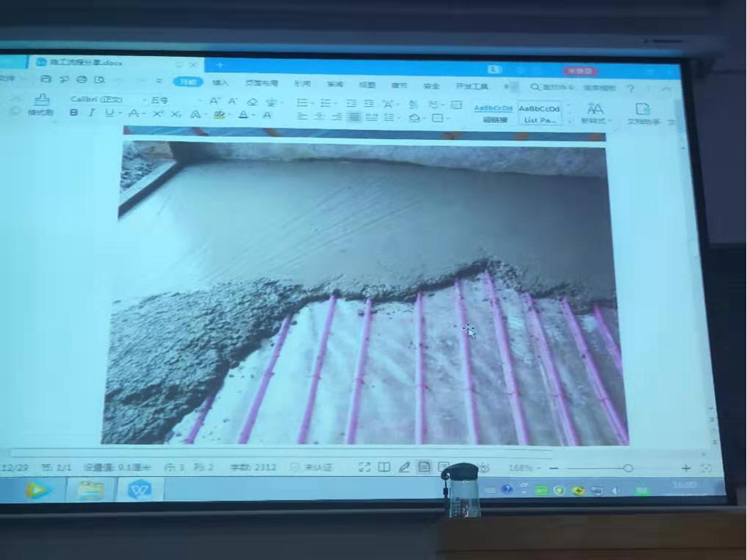Open the 页面布局 ribbon tab
The height and width of the screenshot is (560, 747).
261,84
